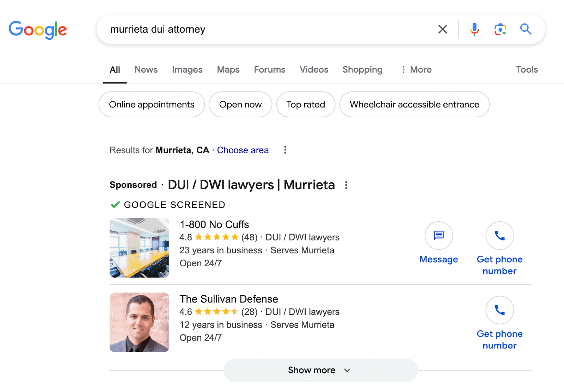Click "12 years in business · Serves Murrieta" text

point(257,325)
